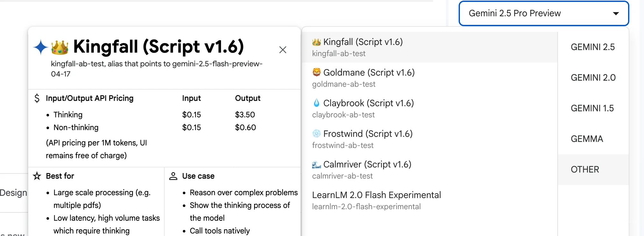Open the GEMINI 1.5 category tab

click(592, 108)
